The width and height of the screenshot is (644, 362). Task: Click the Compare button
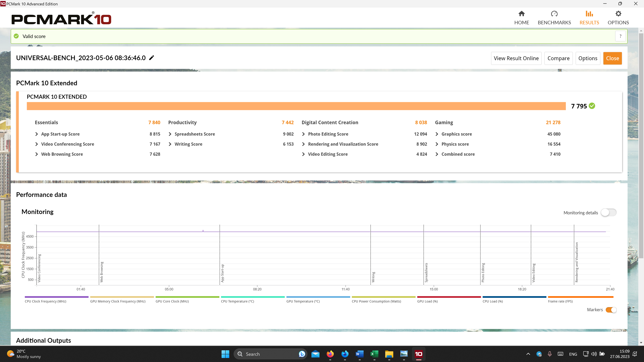point(558,58)
